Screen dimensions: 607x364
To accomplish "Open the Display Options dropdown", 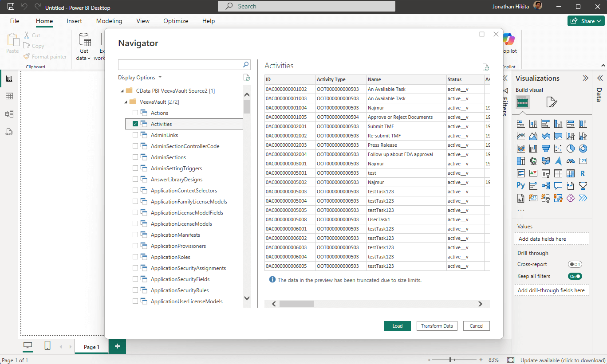I will tap(140, 78).
